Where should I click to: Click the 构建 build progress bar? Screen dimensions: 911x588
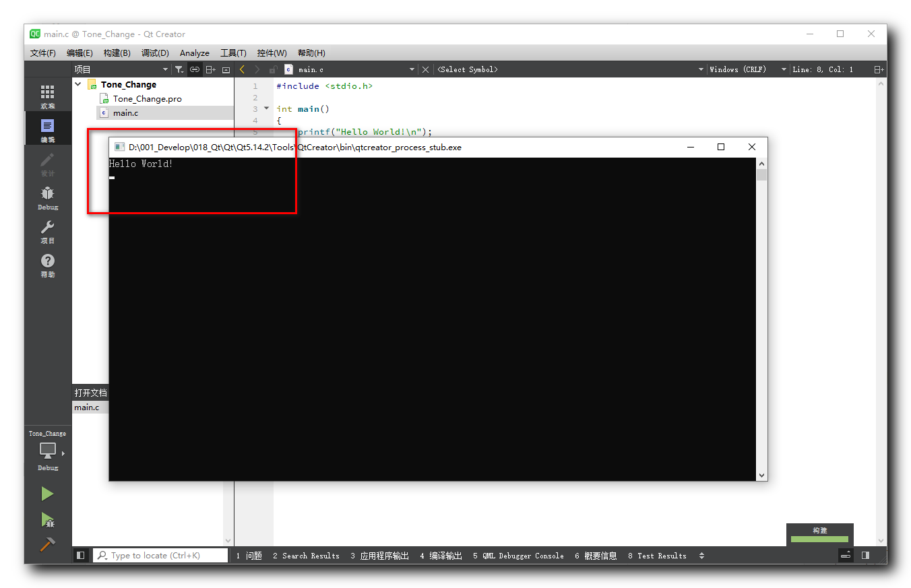(819, 539)
